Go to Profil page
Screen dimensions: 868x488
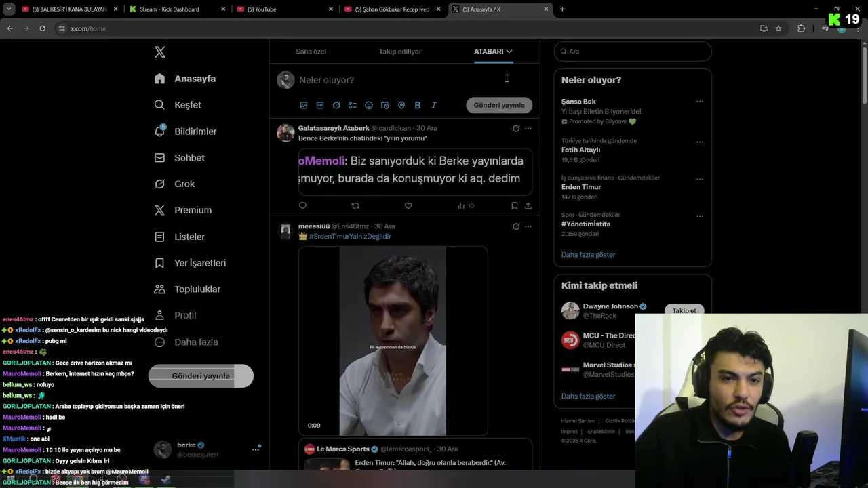tap(176, 315)
